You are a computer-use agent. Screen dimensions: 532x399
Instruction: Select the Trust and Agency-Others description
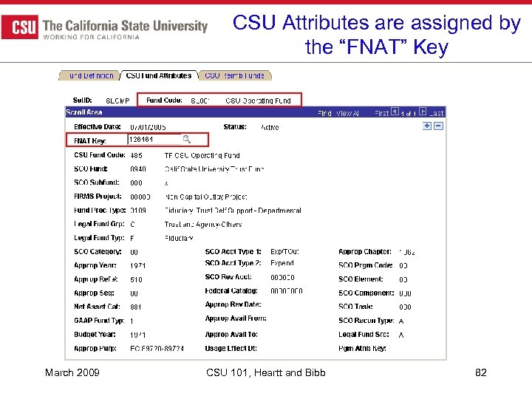203,225
